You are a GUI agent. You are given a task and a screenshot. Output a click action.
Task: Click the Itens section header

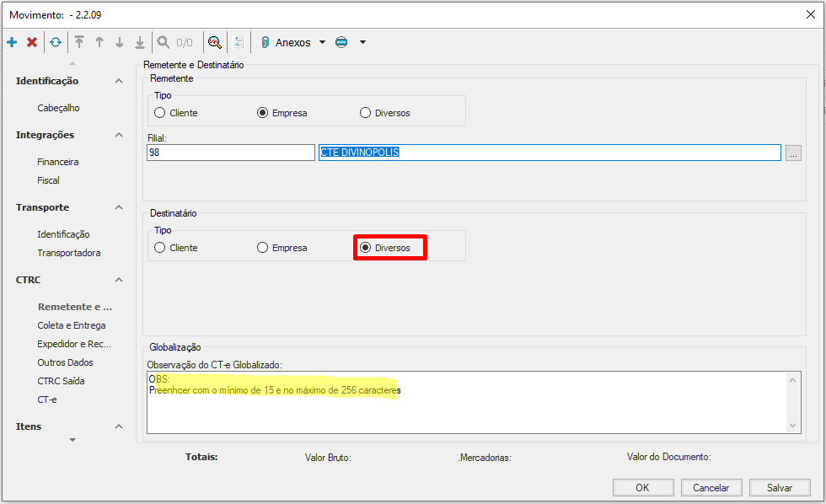point(29,426)
